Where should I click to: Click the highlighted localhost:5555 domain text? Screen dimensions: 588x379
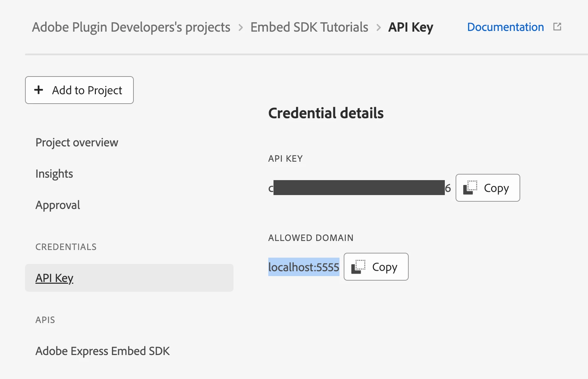(x=304, y=267)
